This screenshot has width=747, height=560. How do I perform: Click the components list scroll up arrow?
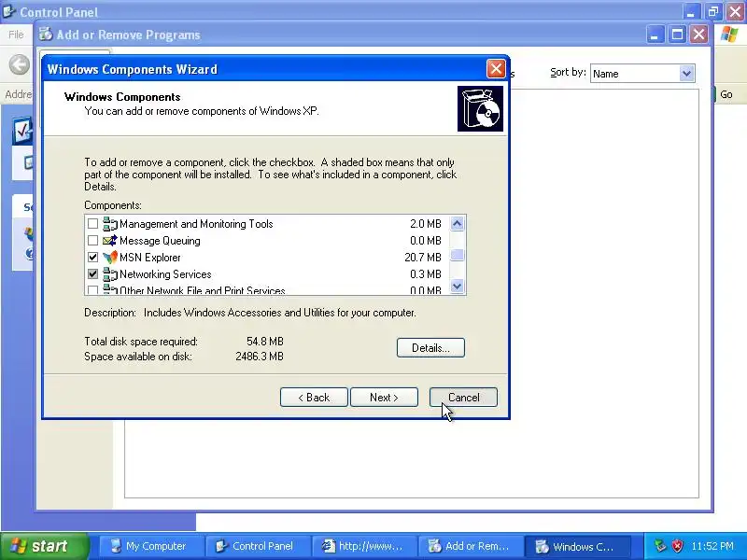(457, 223)
